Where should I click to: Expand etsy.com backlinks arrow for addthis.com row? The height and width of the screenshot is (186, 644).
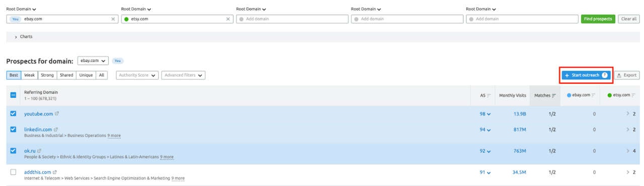tap(628, 172)
